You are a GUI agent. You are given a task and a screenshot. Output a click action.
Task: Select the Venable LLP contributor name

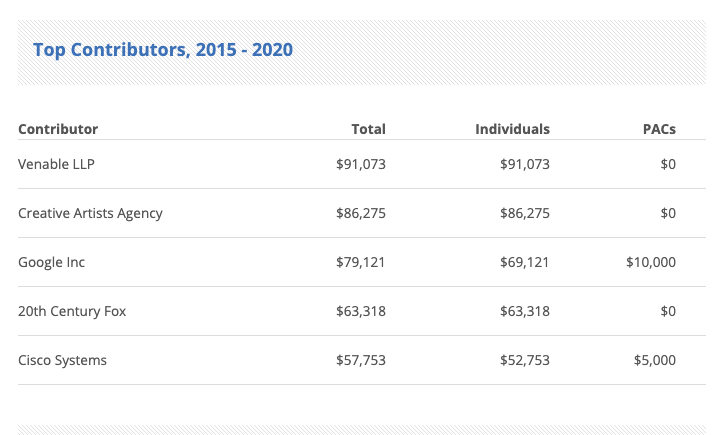(56, 164)
